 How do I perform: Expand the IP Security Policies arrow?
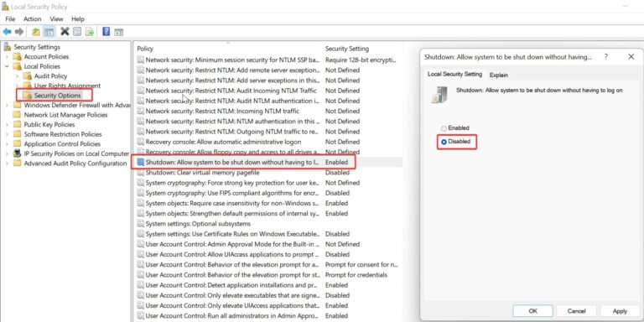tap(7, 153)
